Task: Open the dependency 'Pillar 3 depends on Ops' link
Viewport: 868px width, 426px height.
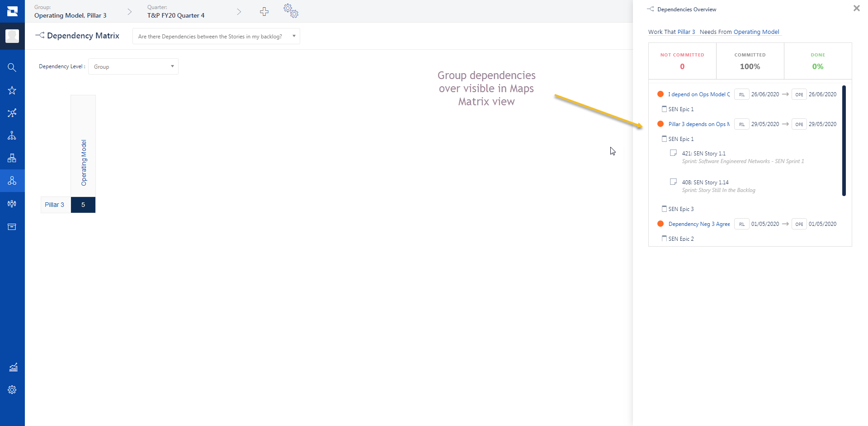Action: point(699,124)
